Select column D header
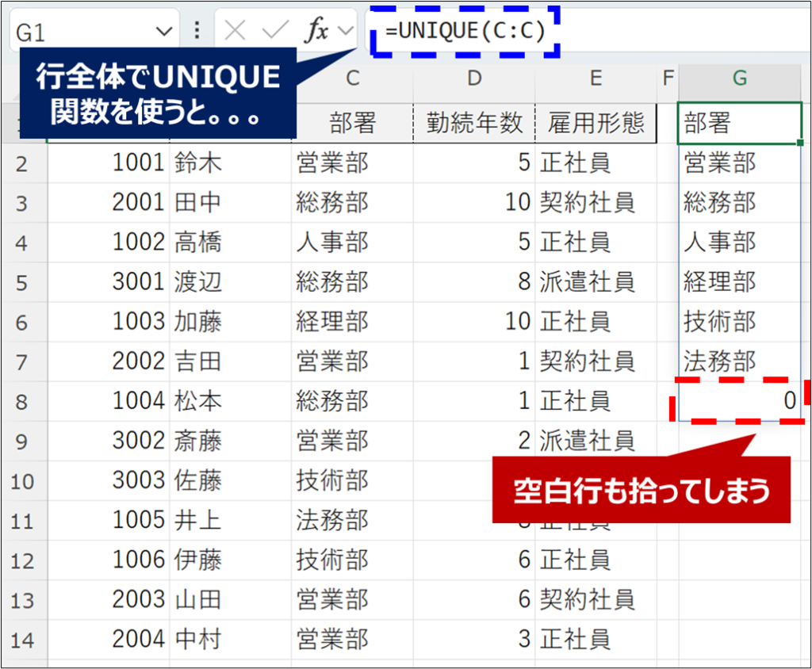812x669 pixels. (473, 78)
